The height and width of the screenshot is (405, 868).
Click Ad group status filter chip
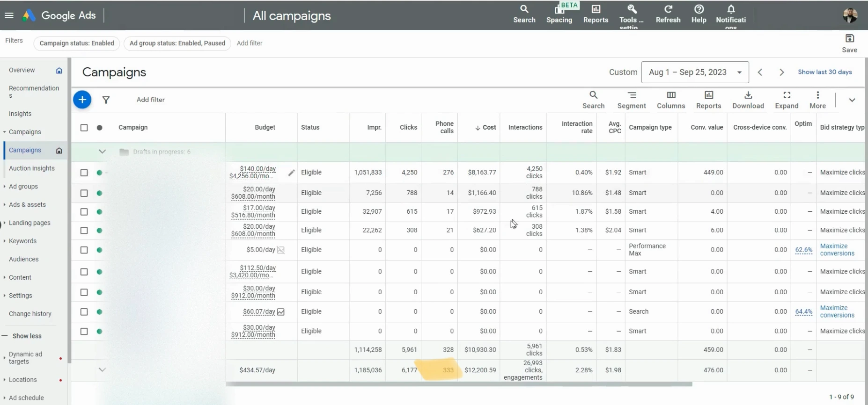pyautogui.click(x=177, y=43)
